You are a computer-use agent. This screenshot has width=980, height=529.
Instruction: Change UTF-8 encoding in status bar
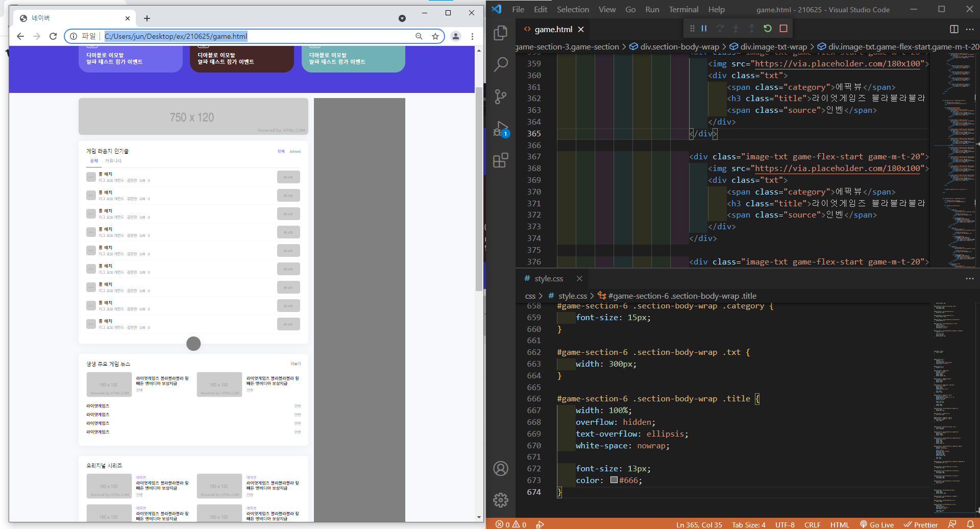(785, 524)
